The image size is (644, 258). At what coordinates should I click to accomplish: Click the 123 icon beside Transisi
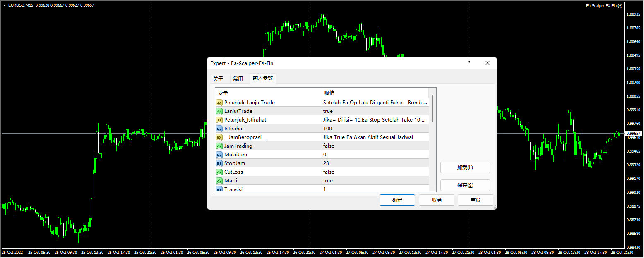(x=219, y=189)
